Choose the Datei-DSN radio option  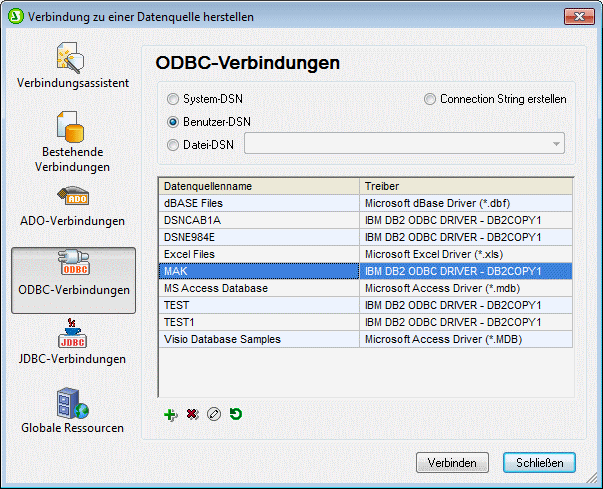(173, 145)
